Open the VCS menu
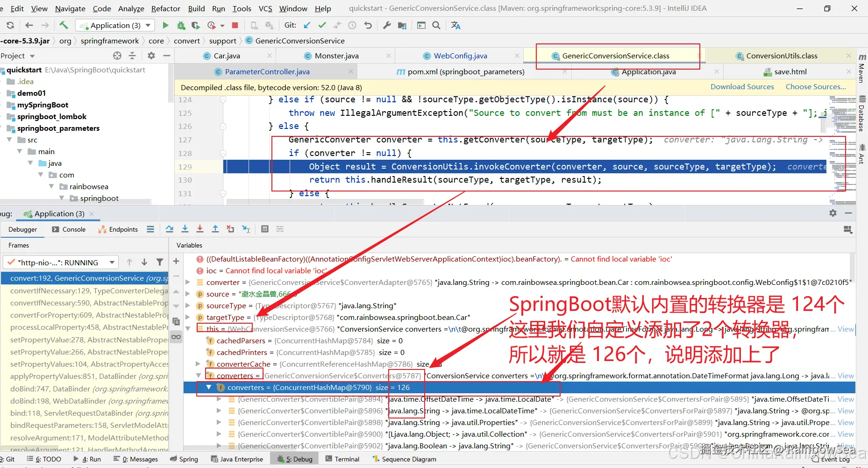Image resolution: width=868 pixels, height=468 pixels. [x=265, y=8]
